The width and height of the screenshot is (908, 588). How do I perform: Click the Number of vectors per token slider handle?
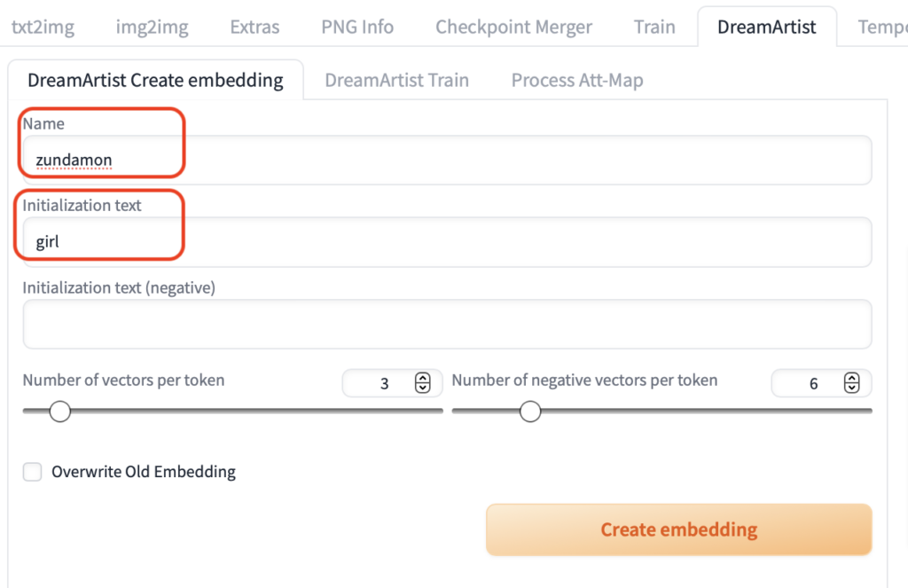pyautogui.click(x=59, y=412)
